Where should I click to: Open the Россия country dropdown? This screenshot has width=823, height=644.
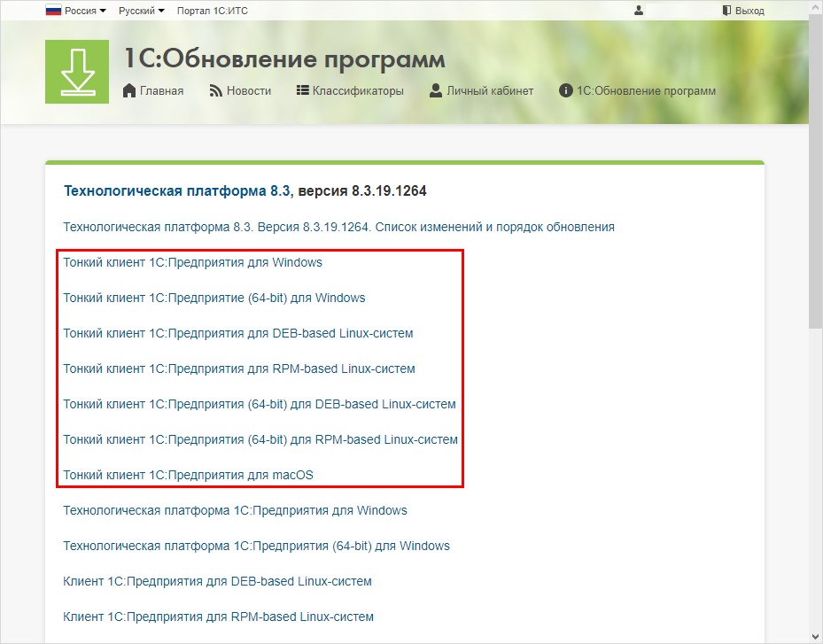click(85, 11)
